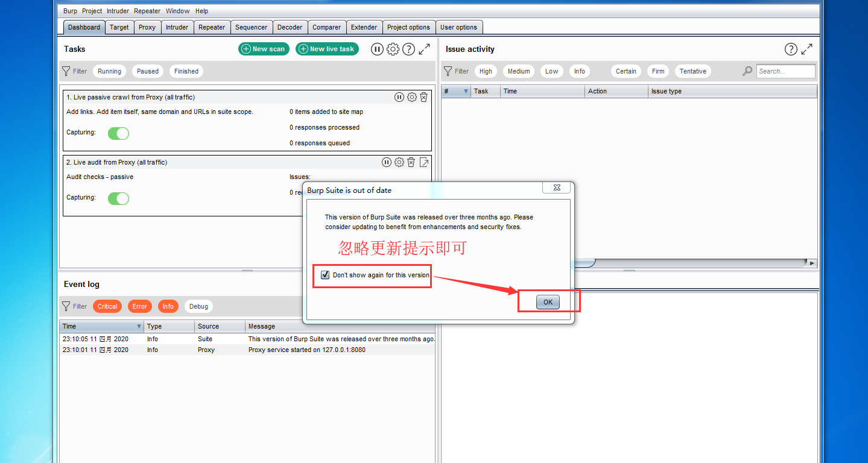
Task: Switch to the Sequencer tab
Action: point(251,27)
